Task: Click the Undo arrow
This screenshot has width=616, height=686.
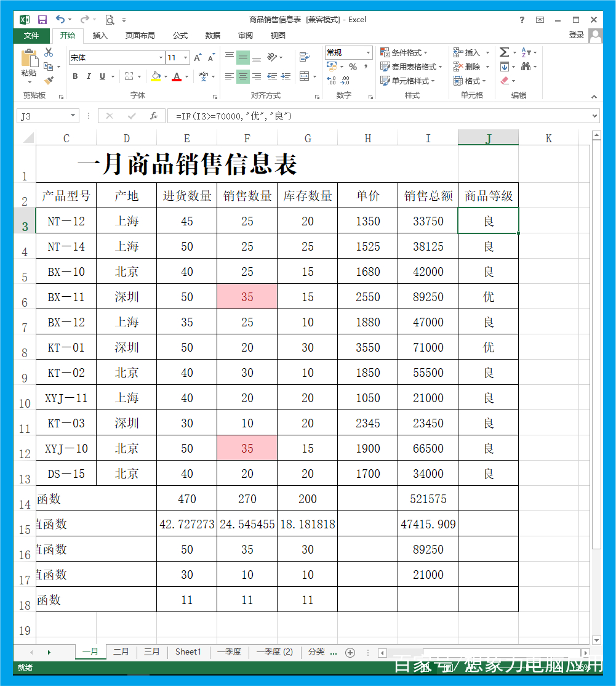Action: (x=60, y=19)
